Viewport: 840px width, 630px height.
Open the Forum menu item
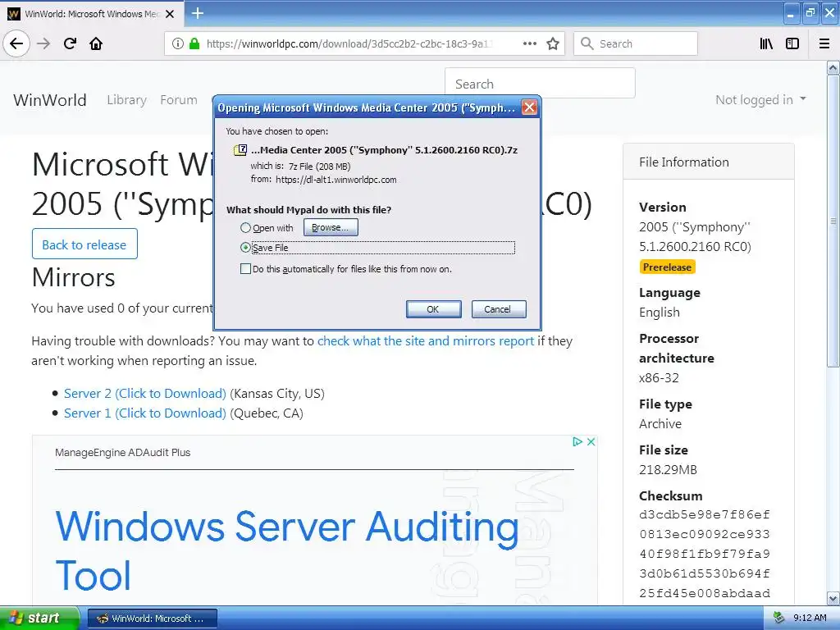(178, 99)
